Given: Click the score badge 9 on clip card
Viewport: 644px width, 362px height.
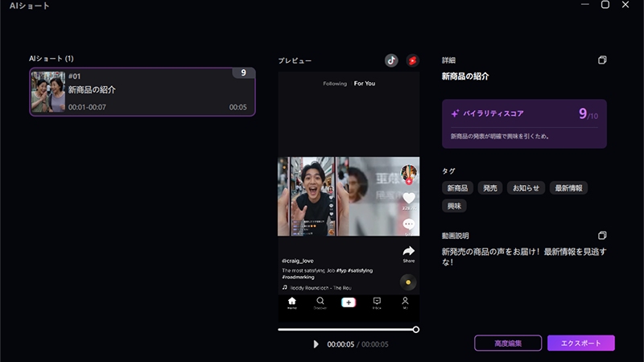Looking at the screenshot, I should (x=244, y=72).
